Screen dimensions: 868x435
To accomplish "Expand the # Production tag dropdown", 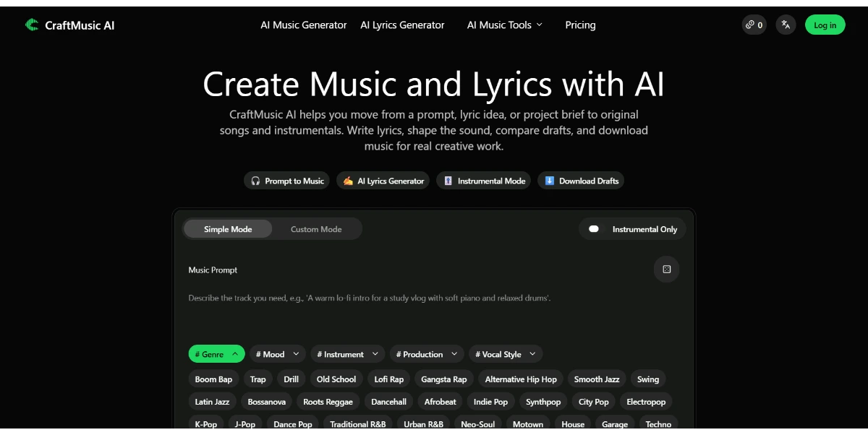I will click(427, 354).
